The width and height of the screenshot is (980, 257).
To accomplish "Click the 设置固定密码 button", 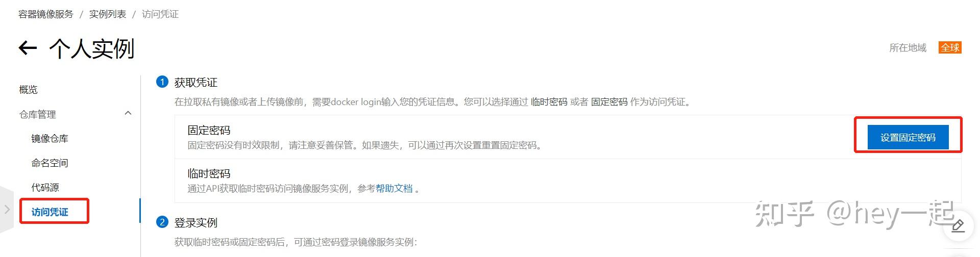I will coord(908,137).
